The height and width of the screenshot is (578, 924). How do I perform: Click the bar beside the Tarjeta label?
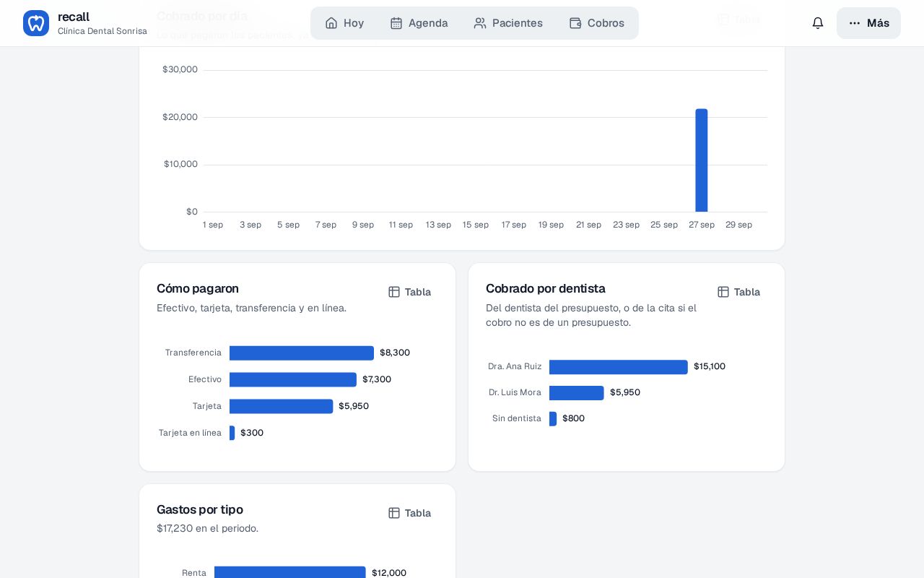pos(282,406)
